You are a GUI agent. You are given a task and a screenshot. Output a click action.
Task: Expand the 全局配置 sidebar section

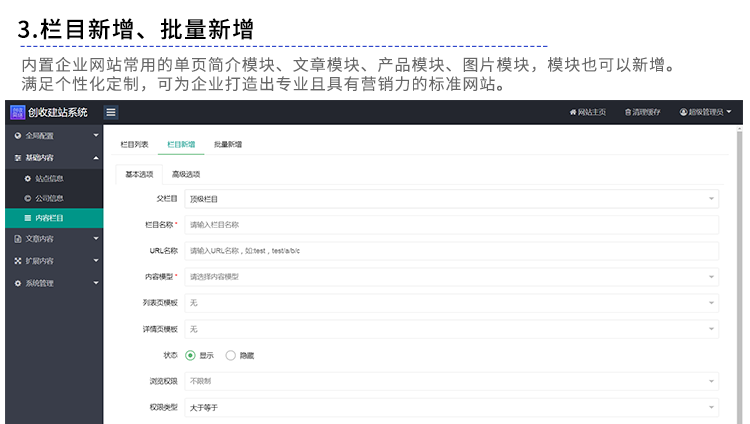[x=54, y=135]
